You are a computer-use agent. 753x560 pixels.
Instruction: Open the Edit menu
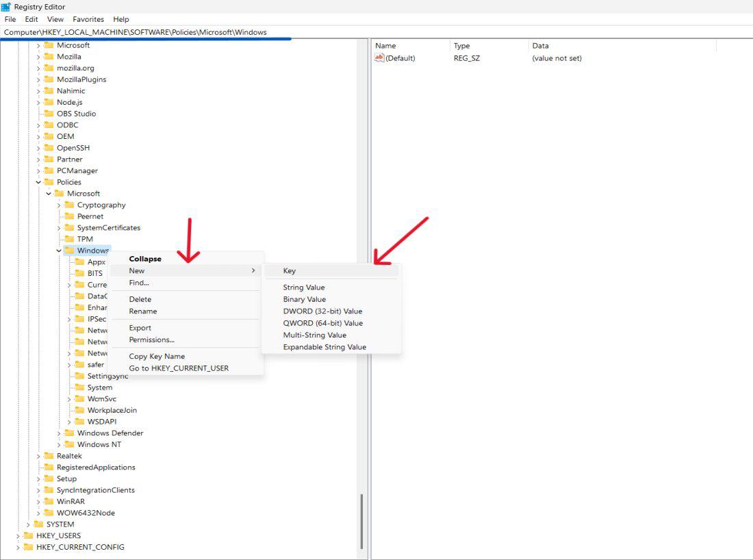(31, 19)
